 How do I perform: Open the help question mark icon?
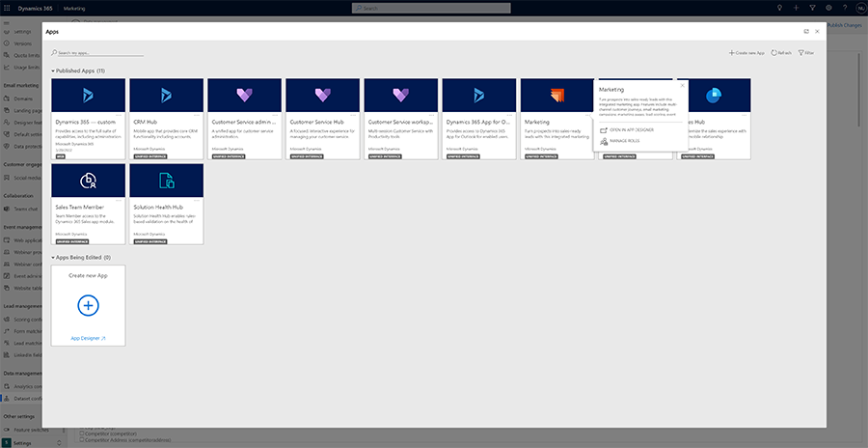[844, 9]
